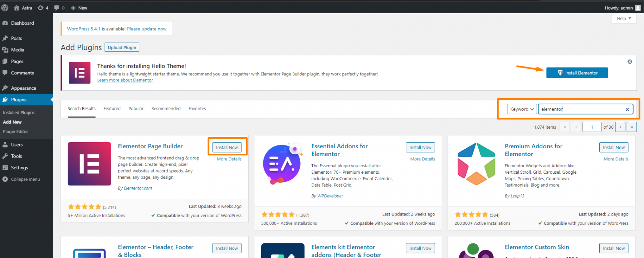Install Elements kit Elementor addons
644x258 pixels.
420,248
